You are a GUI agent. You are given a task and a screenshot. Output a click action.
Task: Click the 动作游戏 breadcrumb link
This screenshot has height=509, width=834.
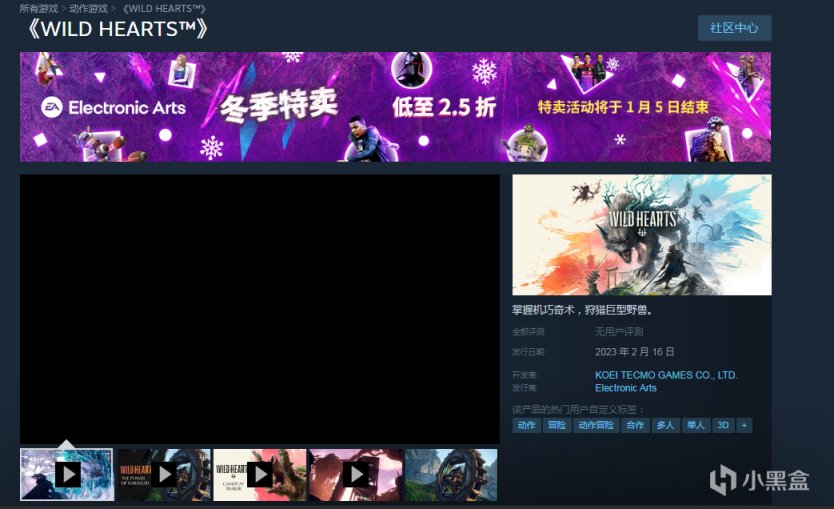90,8
